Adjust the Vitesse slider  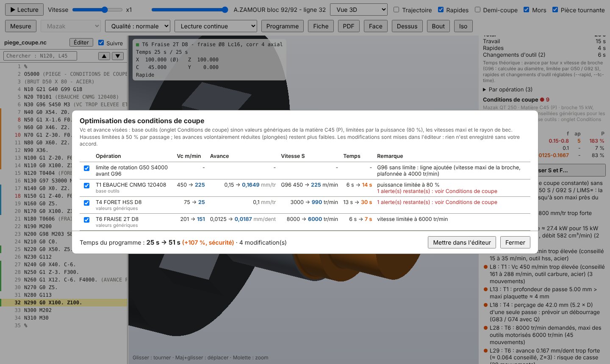97,9
